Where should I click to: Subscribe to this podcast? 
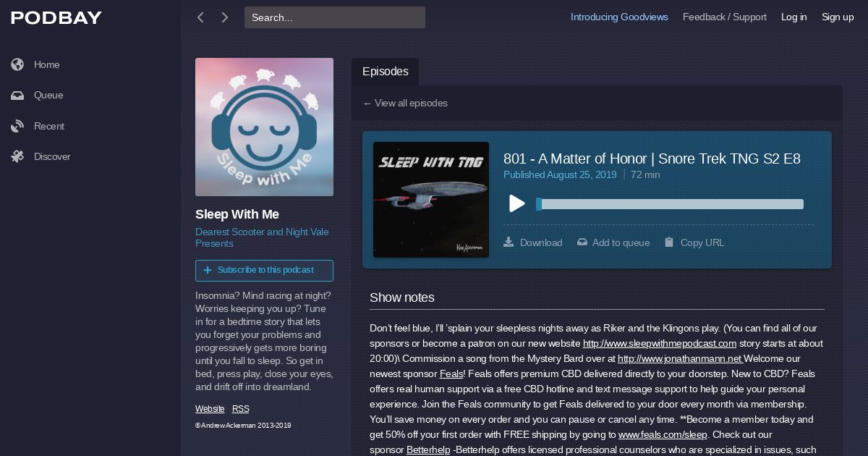click(264, 270)
